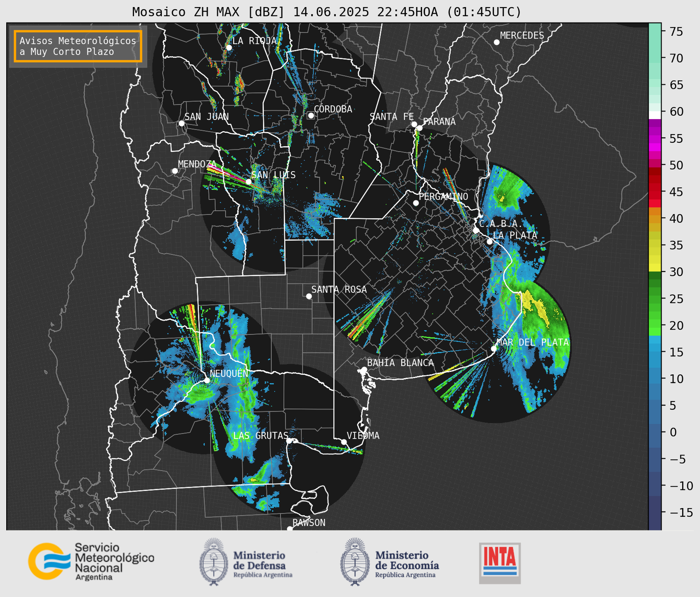The image size is (700, 597).
Task: Click the 0 label on the color scale
Action: click(673, 432)
